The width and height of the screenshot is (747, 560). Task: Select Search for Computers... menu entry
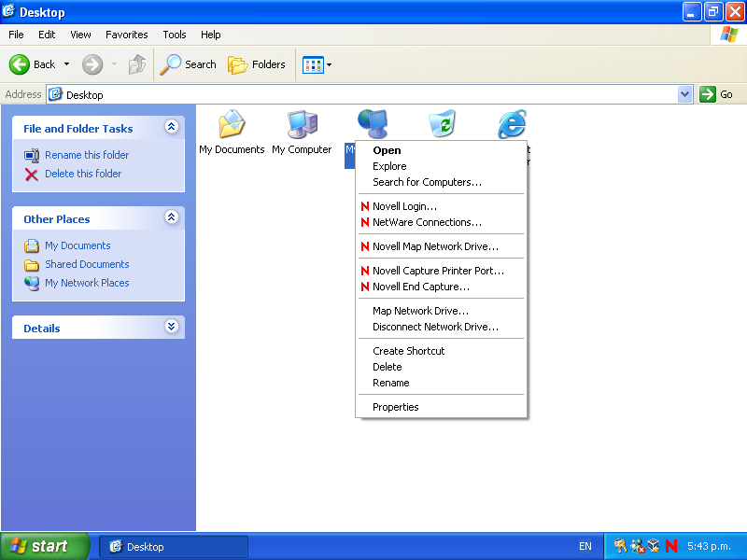[441, 182]
